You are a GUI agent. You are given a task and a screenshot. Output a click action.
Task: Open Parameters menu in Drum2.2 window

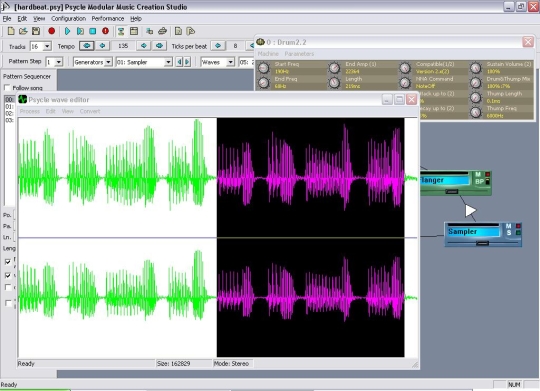(299, 54)
